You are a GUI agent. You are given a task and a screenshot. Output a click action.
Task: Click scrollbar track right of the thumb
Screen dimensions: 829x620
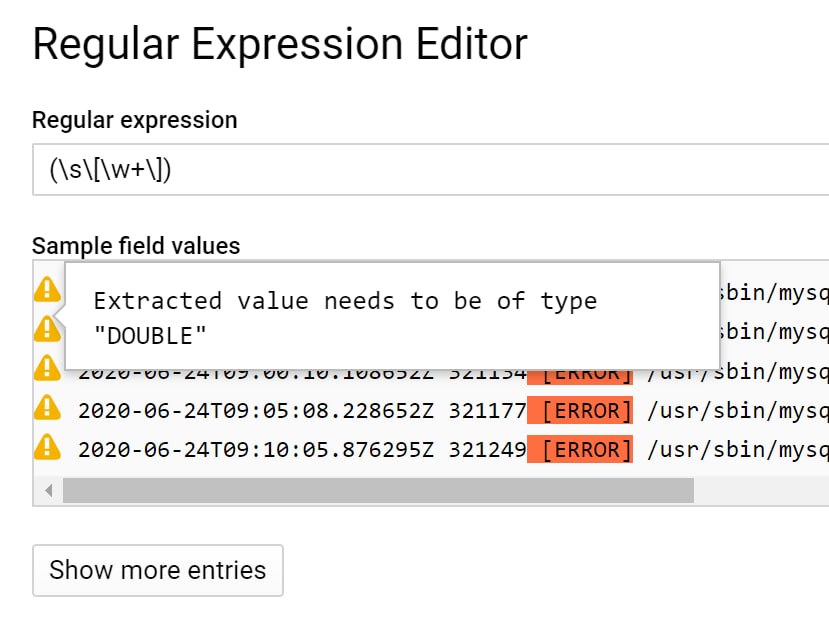761,491
